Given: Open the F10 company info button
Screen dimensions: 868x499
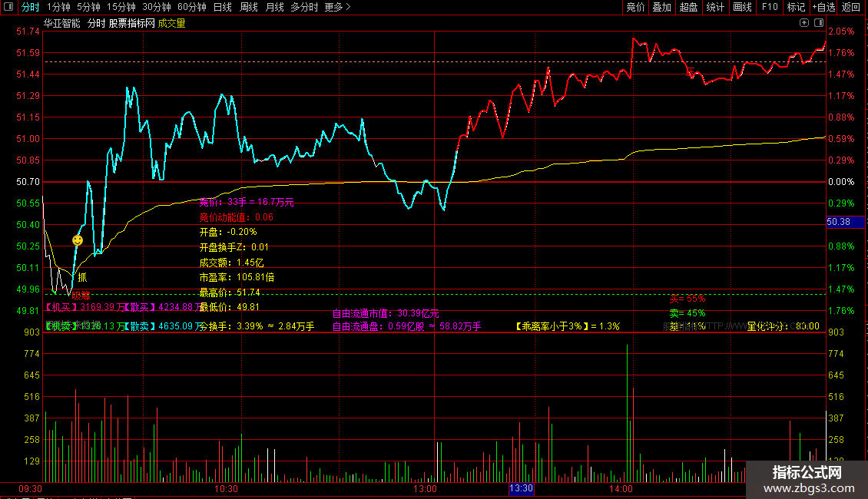Looking at the screenshot, I should [770, 7].
